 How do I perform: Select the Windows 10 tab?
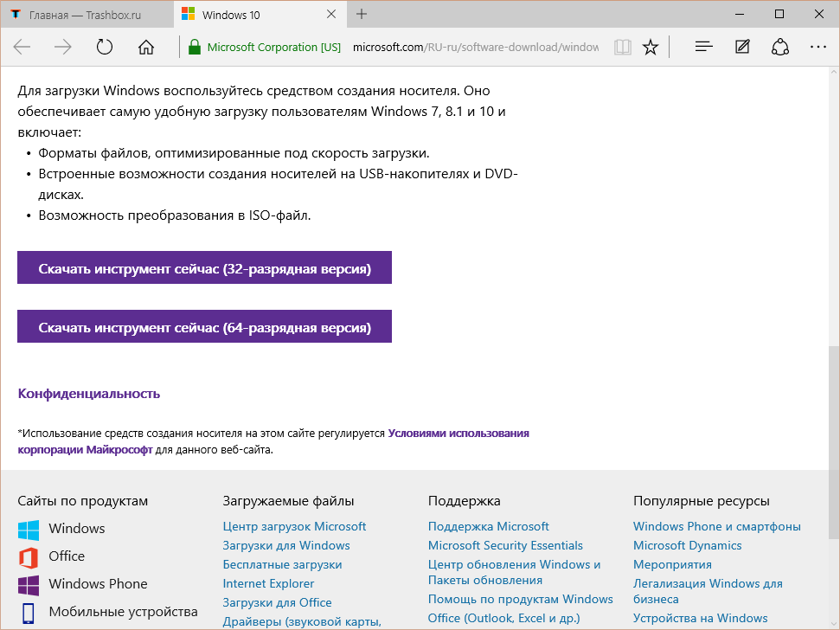[260, 15]
